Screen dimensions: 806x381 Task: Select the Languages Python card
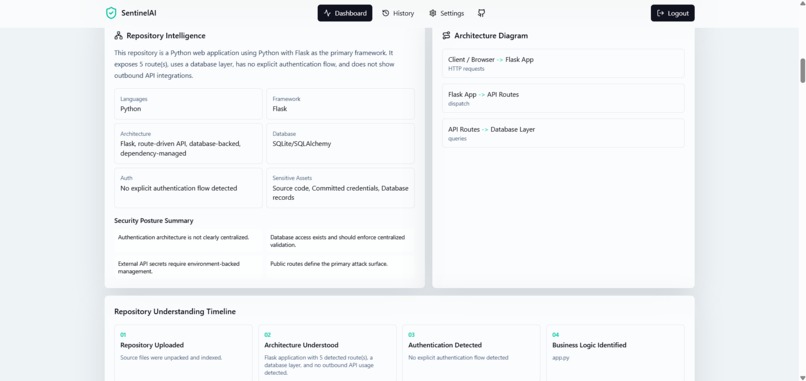click(x=188, y=104)
